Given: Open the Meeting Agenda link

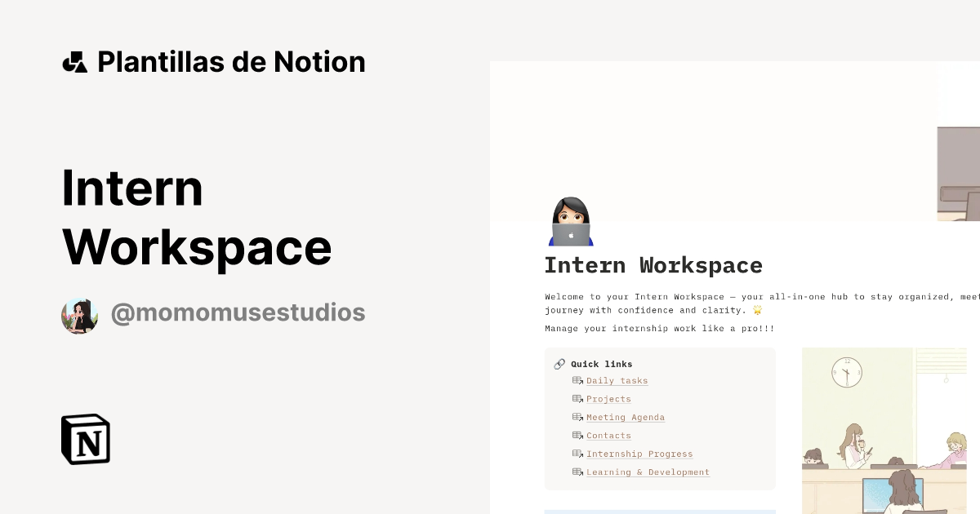Looking at the screenshot, I should pos(626,417).
